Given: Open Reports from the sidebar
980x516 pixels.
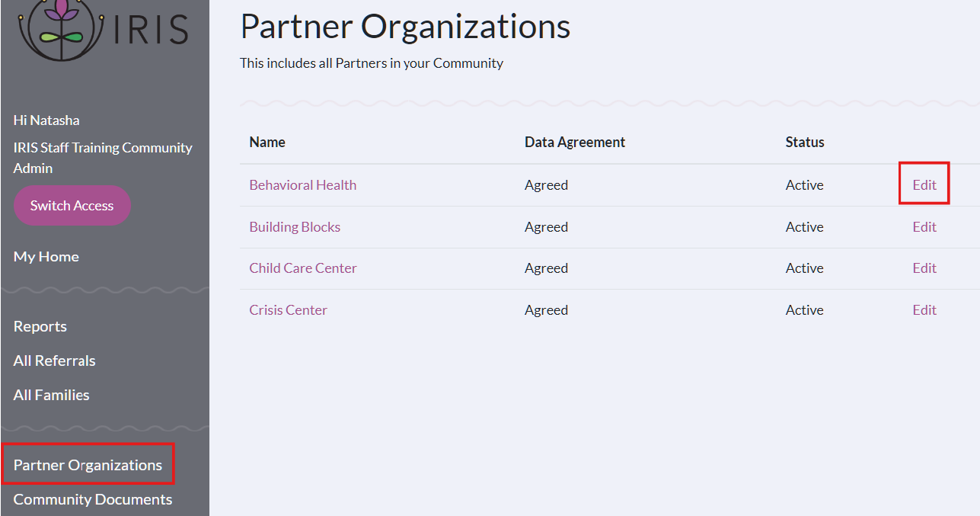Looking at the screenshot, I should click(x=40, y=326).
